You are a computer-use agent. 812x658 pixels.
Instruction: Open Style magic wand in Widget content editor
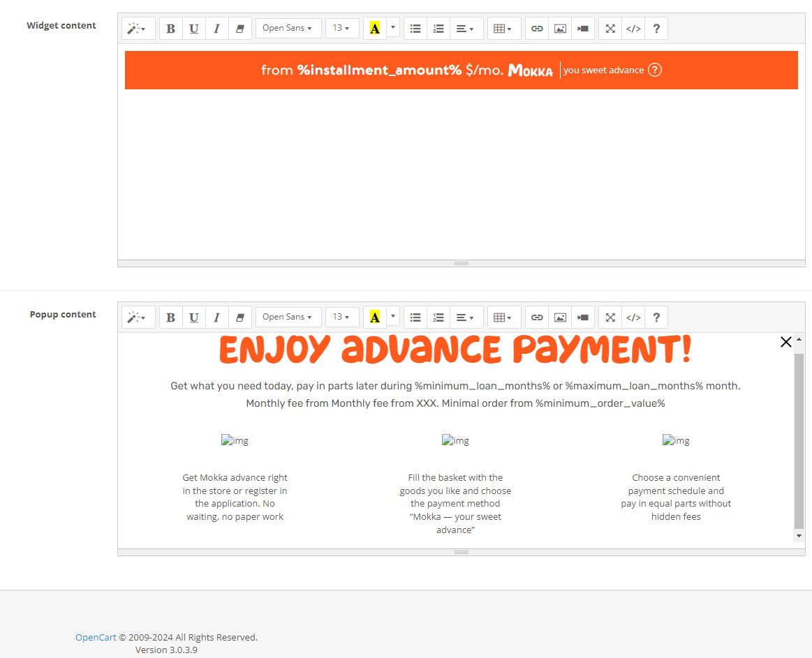pos(138,29)
